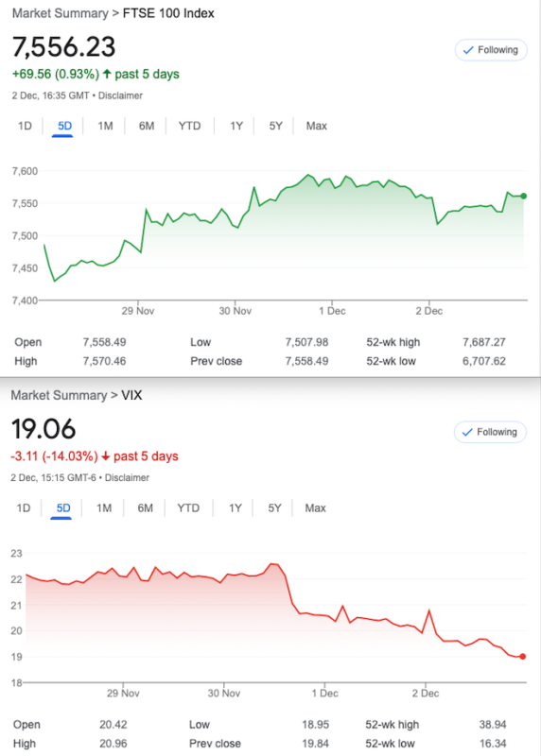
Task: Click 7,600 label on FTSE y-axis
Action: click(x=25, y=171)
